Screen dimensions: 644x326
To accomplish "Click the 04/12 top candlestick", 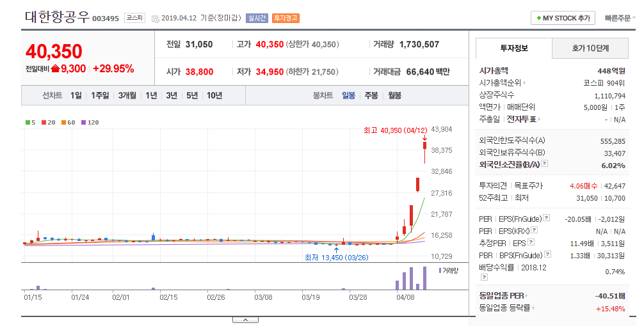I will 424,151.
